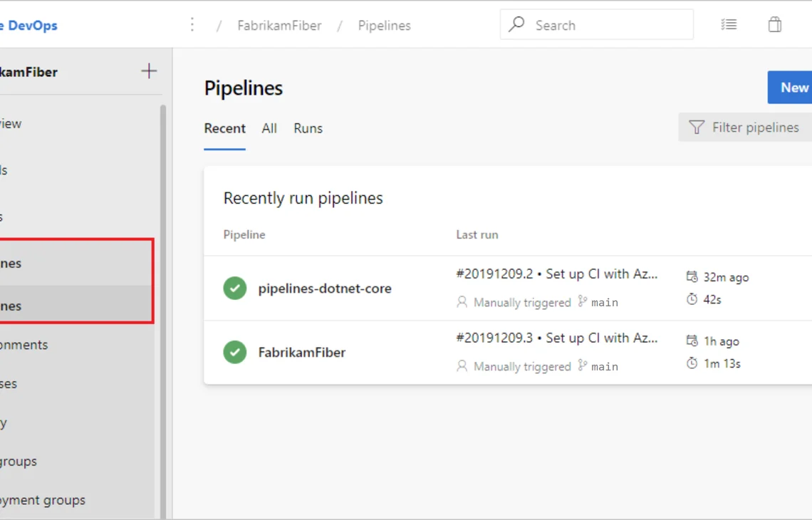Click branch icon in FabrikamFiber row
Viewport: 812px width, 520px height.
583,365
